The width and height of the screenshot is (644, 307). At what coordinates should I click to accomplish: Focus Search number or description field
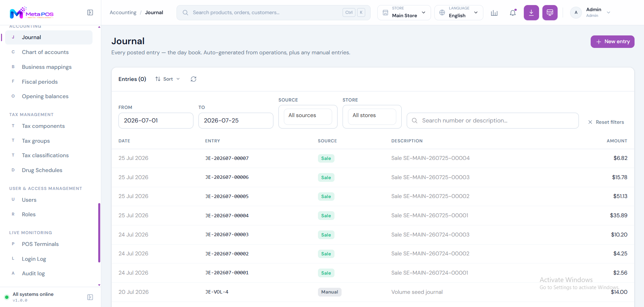[493, 120]
